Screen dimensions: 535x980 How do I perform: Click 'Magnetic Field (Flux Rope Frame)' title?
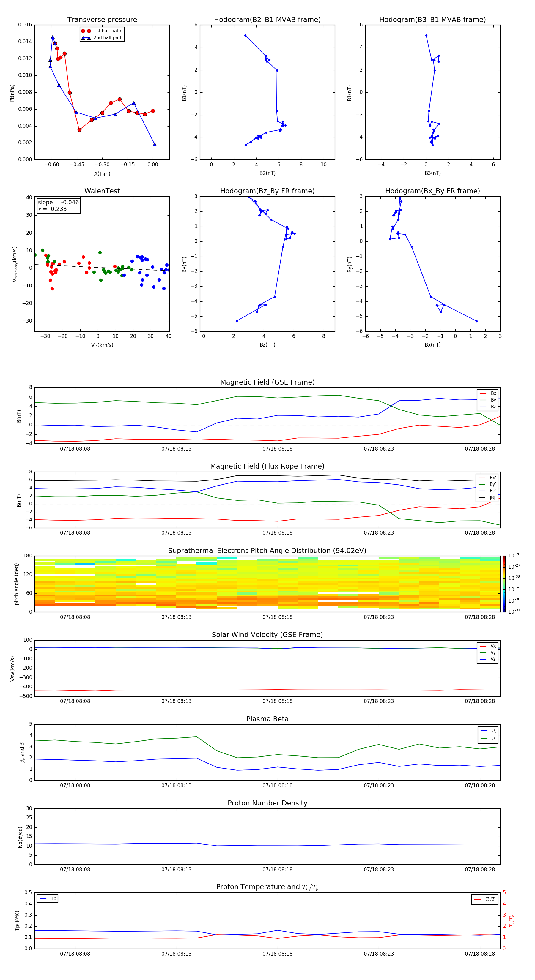click(x=267, y=467)
